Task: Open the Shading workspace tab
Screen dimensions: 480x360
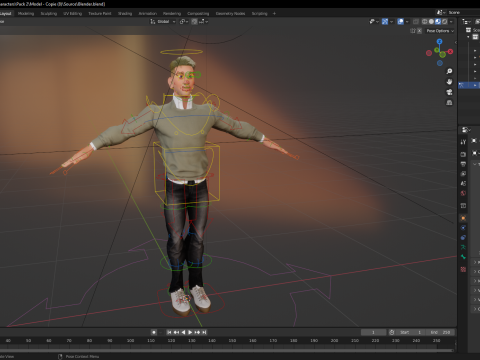Action: [125, 13]
